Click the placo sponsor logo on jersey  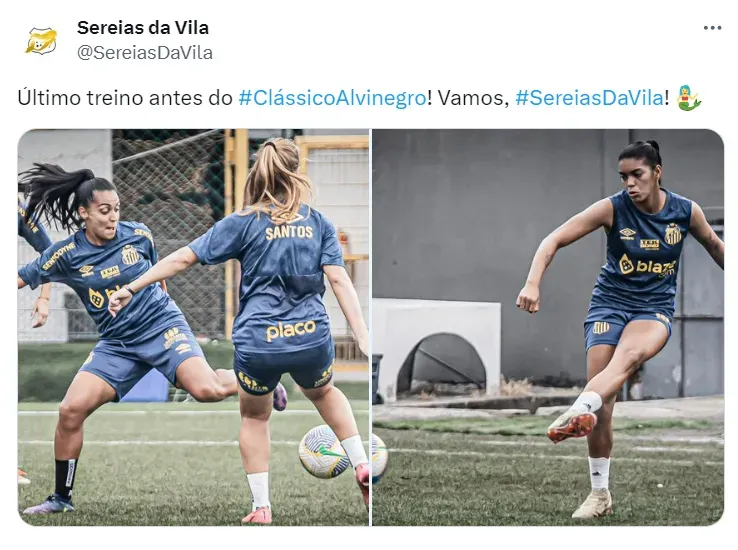point(291,330)
